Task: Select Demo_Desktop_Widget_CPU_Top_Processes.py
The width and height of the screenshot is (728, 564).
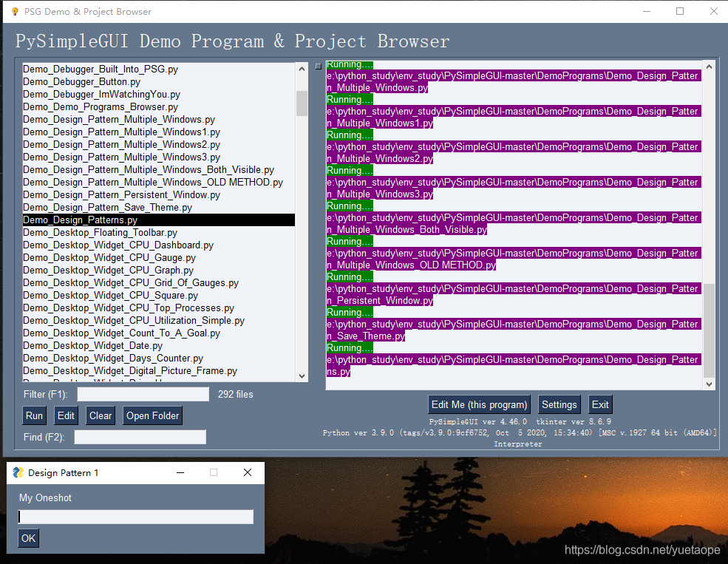Action: (159, 308)
